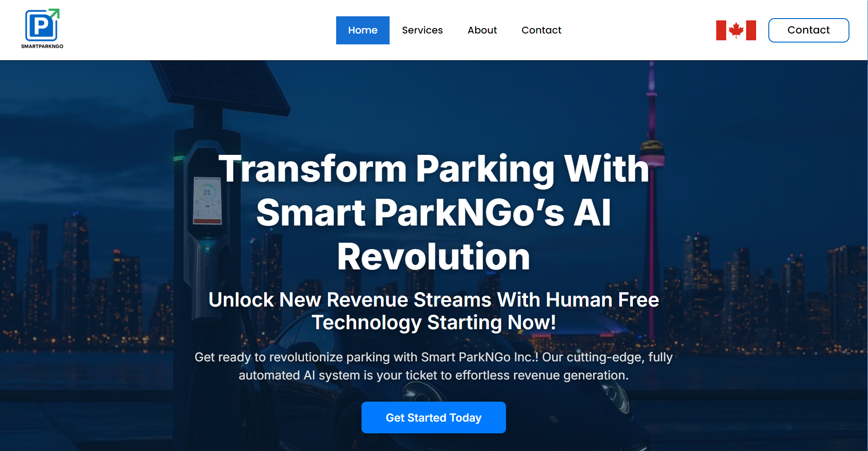Select the Contact link in the center navigation

pyautogui.click(x=541, y=30)
